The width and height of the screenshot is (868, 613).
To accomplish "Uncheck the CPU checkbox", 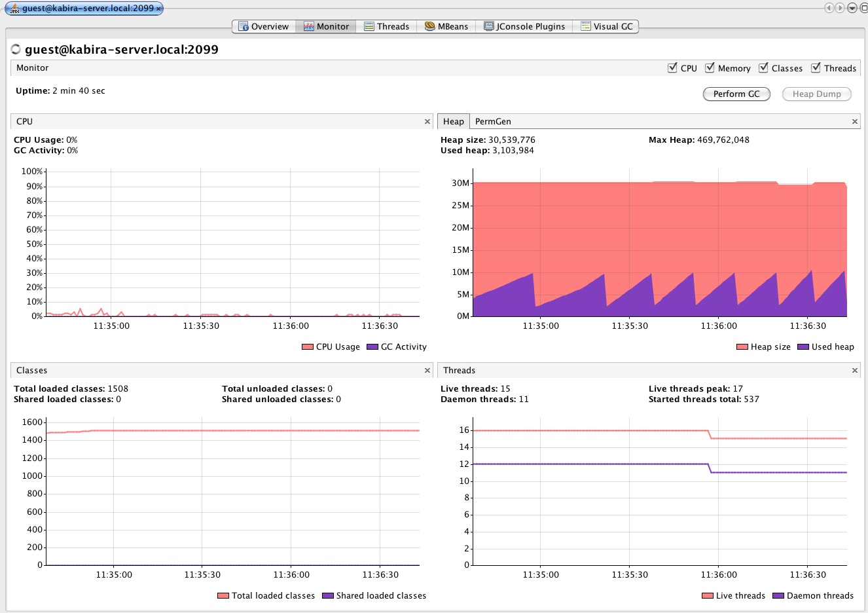I will 672,68.
